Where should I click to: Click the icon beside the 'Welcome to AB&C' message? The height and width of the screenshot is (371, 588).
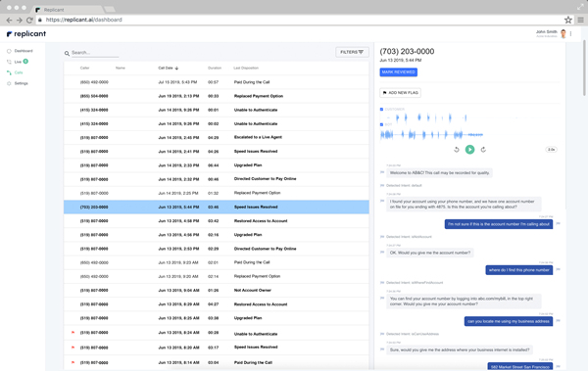click(x=382, y=172)
